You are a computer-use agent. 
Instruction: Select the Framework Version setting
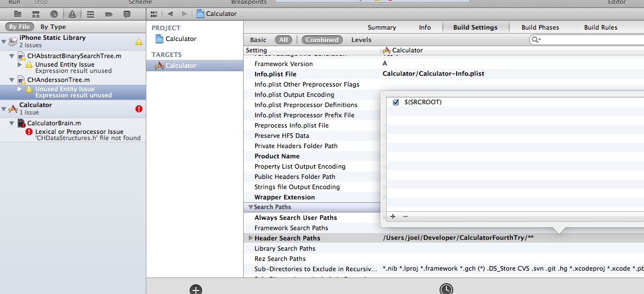284,64
